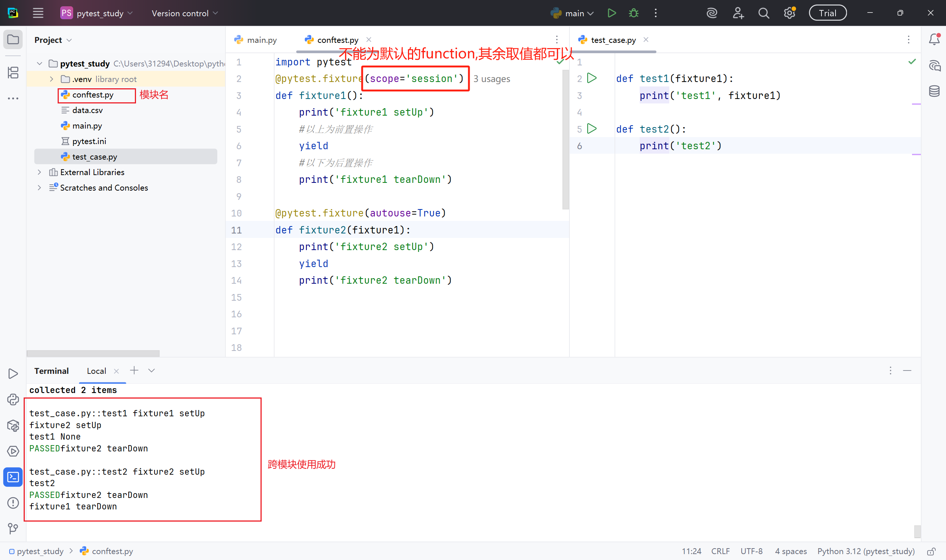Toggle the Terminal tool window button
The image size is (946, 560).
(x=13, y=477)
